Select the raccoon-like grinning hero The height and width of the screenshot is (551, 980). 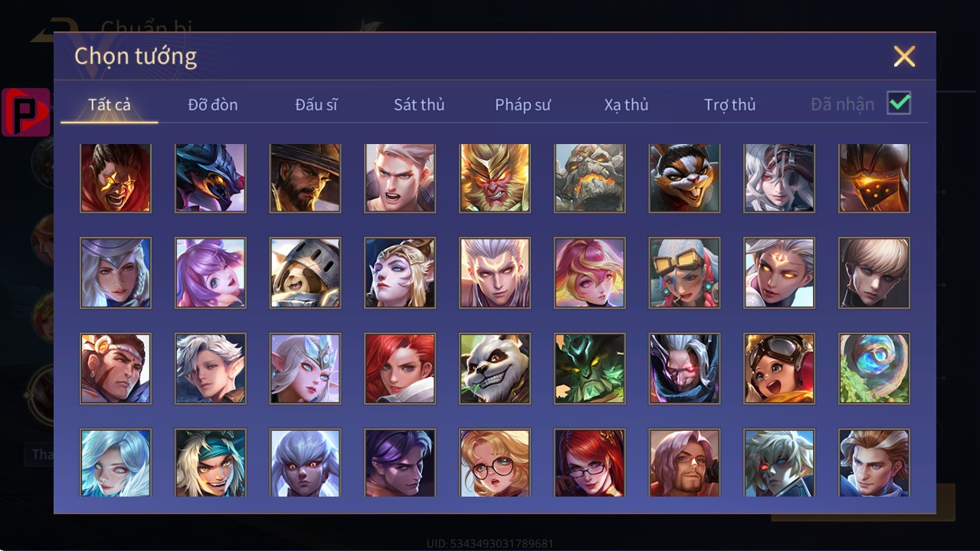[684, 178]
